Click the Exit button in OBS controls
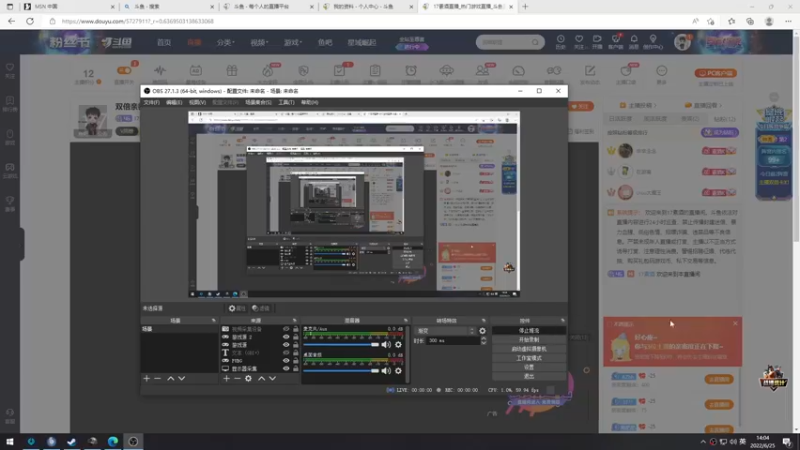Viewport: 800px width, 450px height. pyautogui.click(x=529, y=377)
